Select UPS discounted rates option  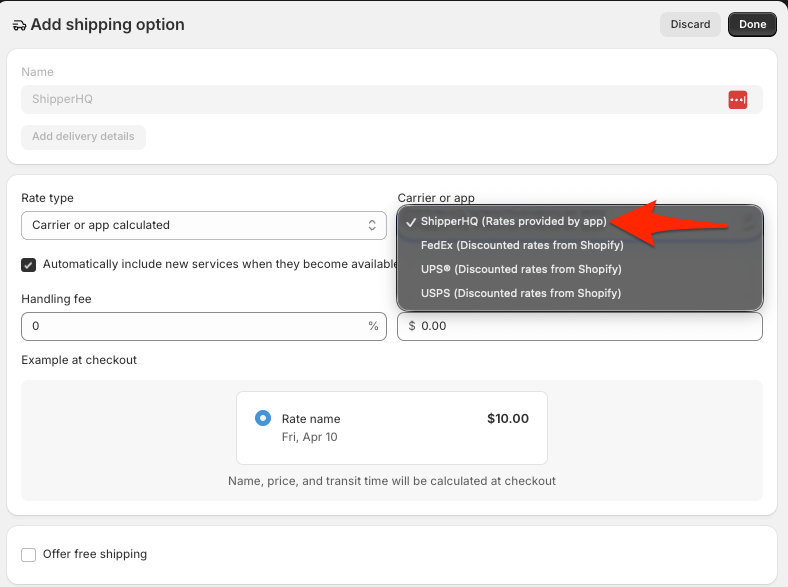(521, 269)
